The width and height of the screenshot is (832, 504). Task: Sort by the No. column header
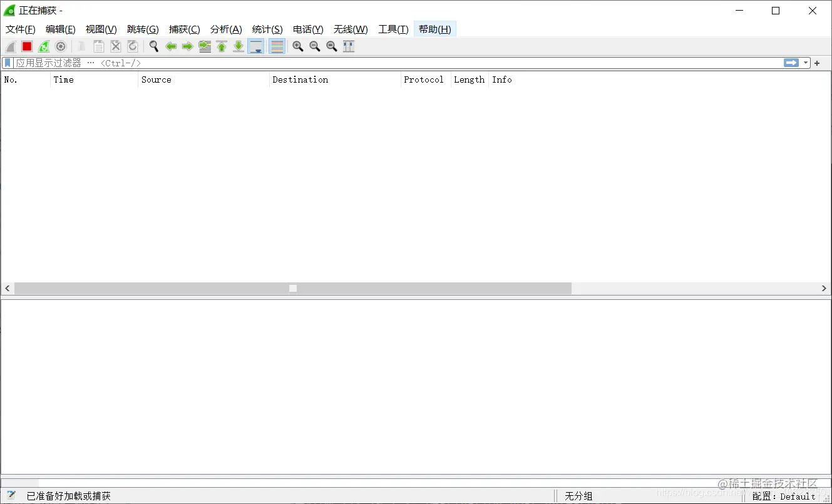point(26,80)
